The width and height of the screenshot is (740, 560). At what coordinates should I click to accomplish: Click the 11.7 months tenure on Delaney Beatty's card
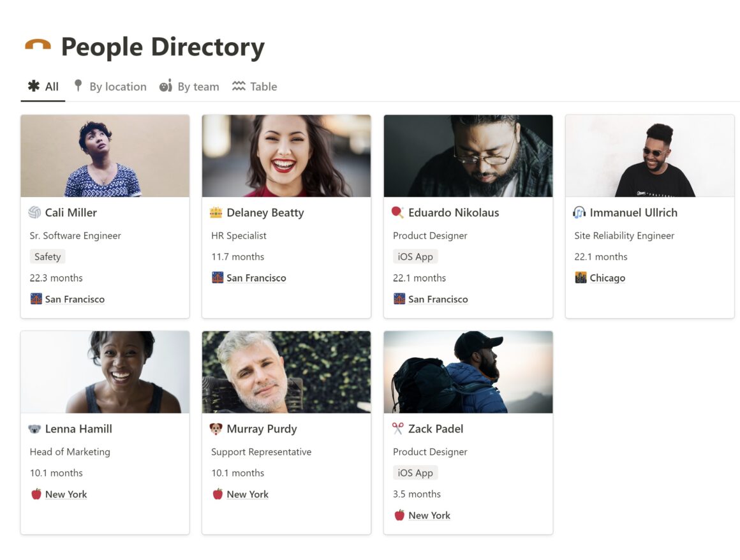point(238,256)
